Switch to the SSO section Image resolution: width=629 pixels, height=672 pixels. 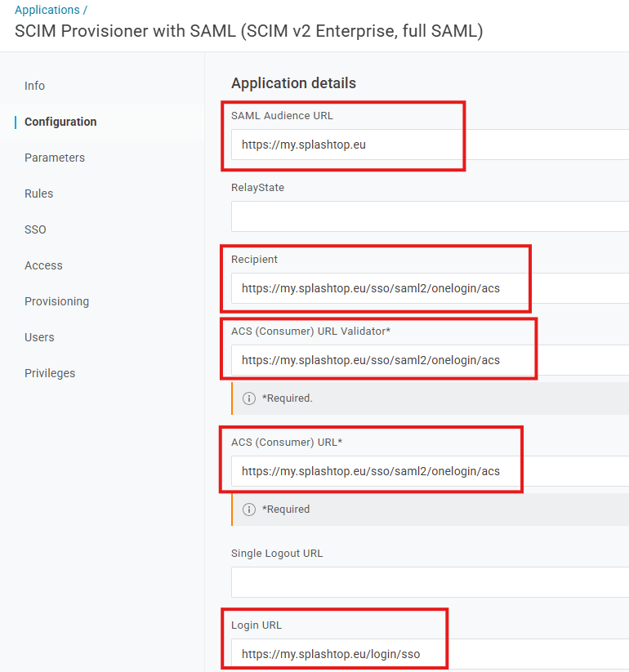pos(35,229)
